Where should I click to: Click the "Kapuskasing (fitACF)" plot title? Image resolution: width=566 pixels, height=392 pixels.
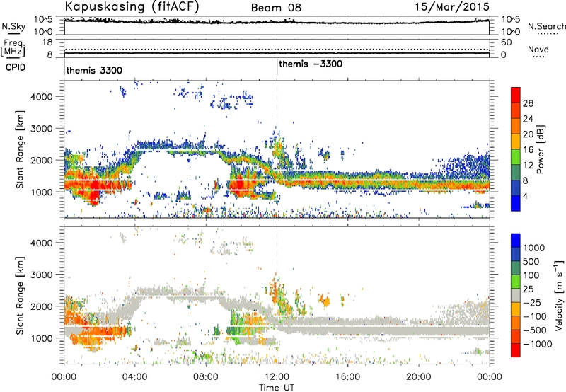point(132,6)
